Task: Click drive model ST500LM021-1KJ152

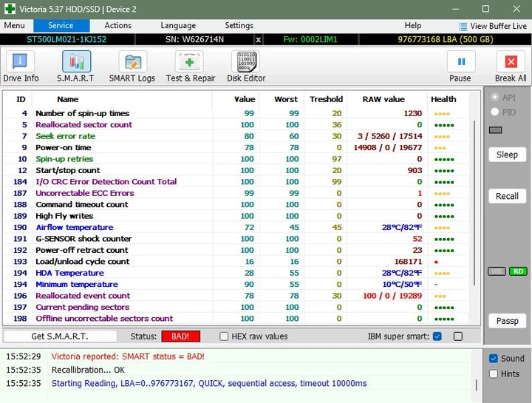Action: tap(66, 39)
